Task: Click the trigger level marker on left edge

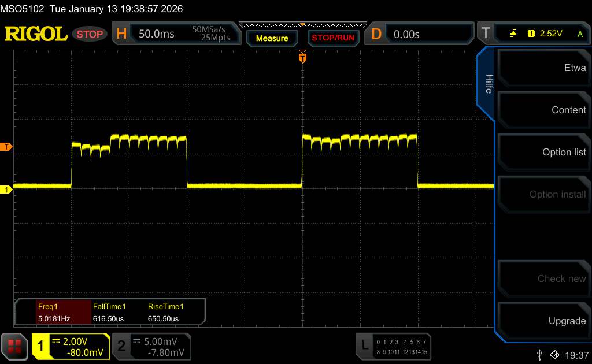Action: [7, 147]
